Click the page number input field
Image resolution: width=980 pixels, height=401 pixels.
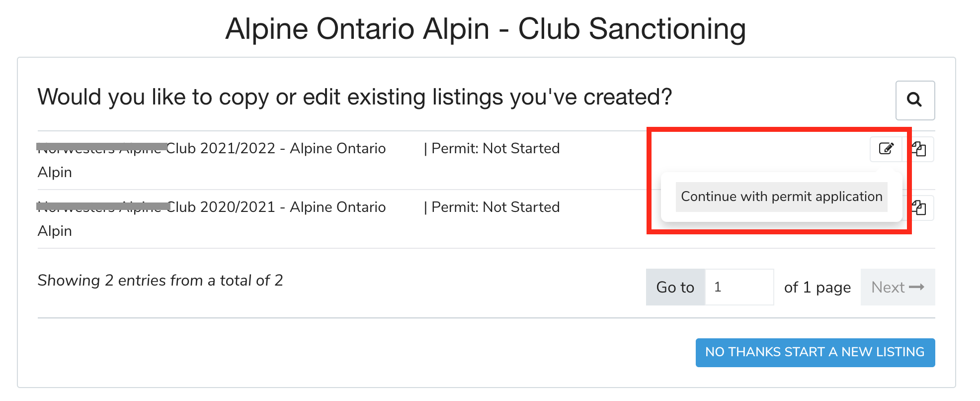coord(739,287)
